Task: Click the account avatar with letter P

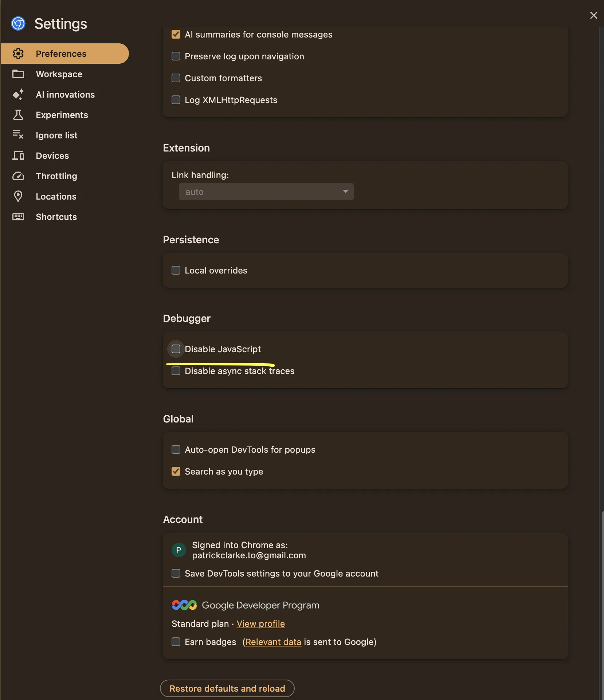Action: 179,550
